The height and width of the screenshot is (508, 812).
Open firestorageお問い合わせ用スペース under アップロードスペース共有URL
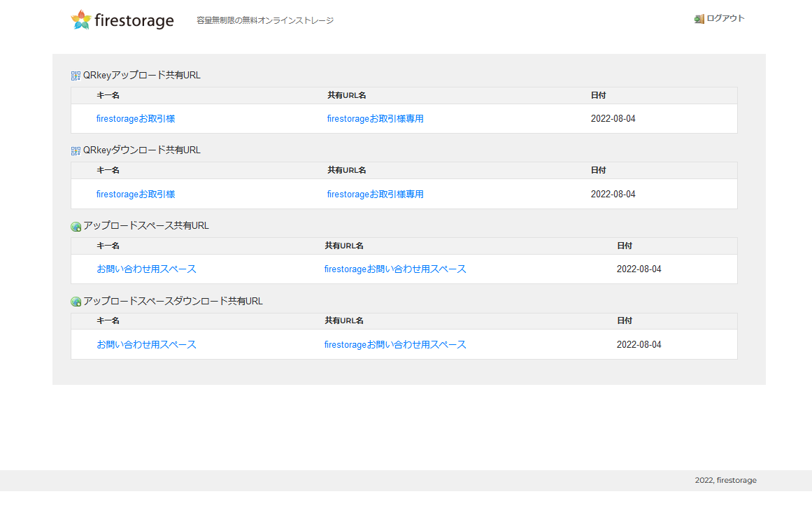395,269
